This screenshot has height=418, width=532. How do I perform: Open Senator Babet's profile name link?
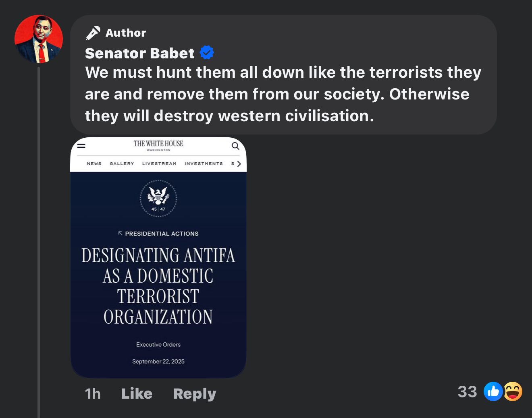pyautogui.click(x=139, y=53)
